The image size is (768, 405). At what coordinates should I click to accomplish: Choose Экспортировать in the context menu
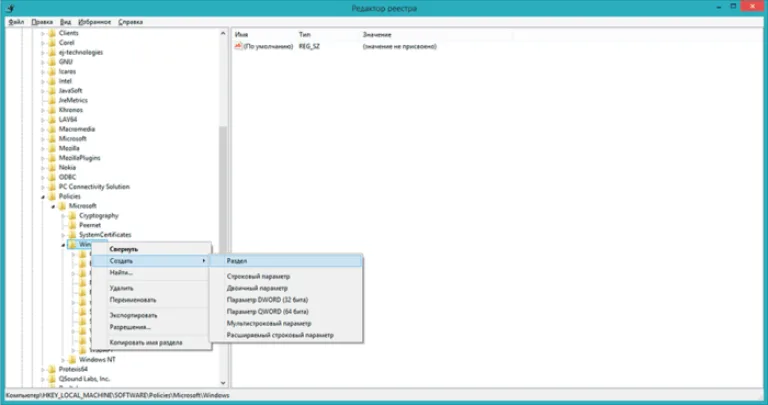pyautogui.click(x=152, y=315)
